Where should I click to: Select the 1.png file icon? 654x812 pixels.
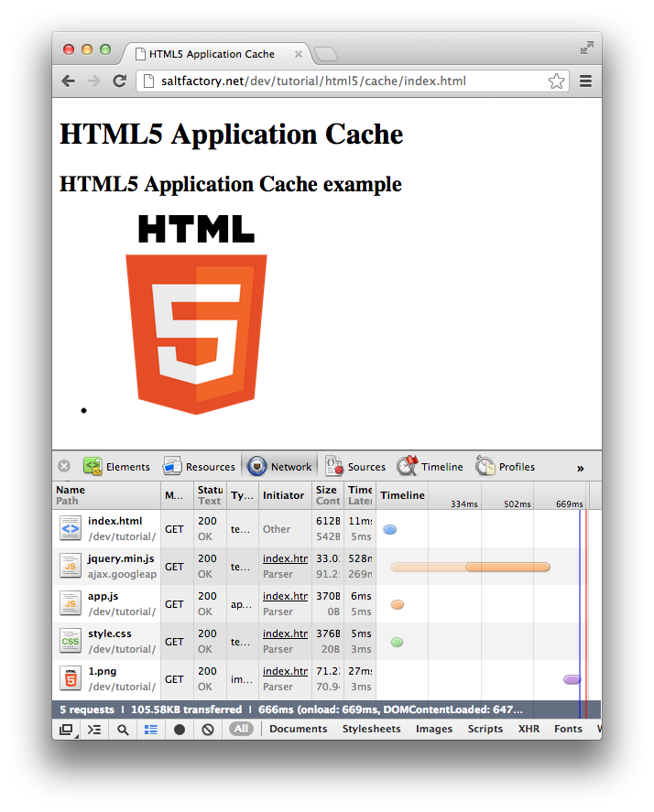tap(71, 678)
